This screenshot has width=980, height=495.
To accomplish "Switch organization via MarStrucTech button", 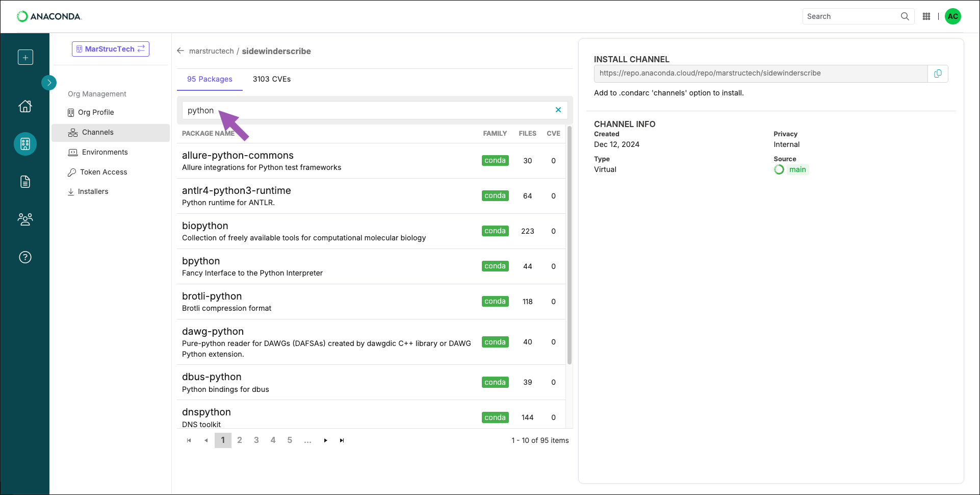I will point(111,49).
